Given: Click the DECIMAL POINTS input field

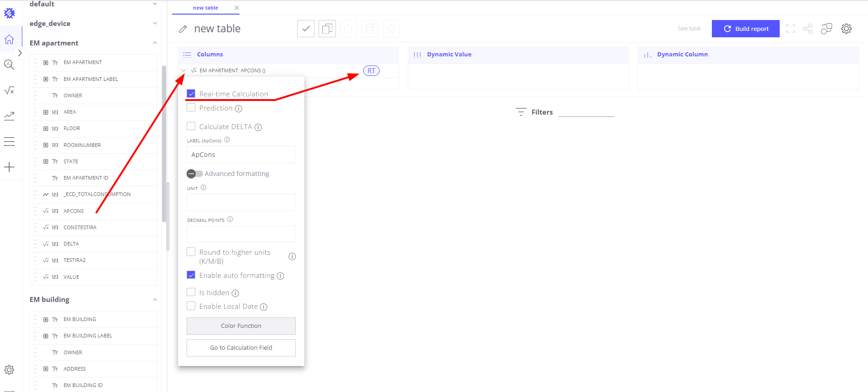Looking at the screenshot, I should (241, 234).
